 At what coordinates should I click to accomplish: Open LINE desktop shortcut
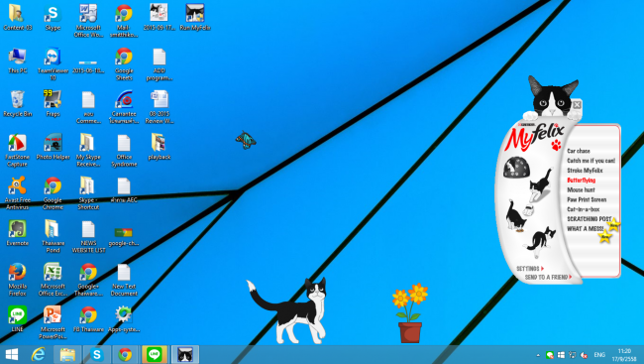[x=17, y=319]
